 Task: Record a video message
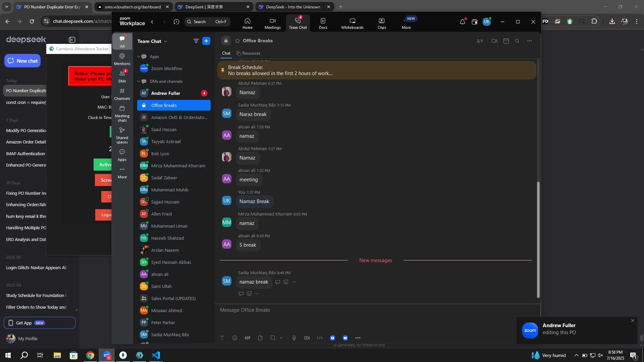307,338
